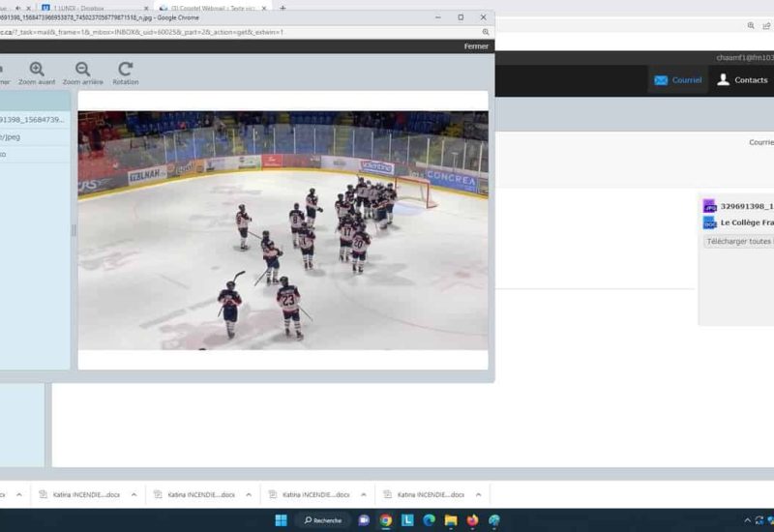Click the Le Collège docx attachment icon

pos(709,222)
